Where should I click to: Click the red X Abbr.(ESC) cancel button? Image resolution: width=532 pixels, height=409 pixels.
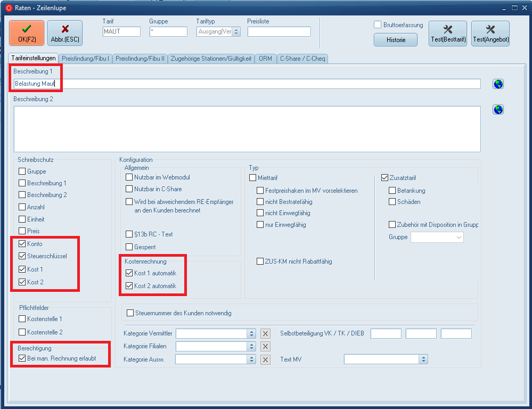click(65, 33)
